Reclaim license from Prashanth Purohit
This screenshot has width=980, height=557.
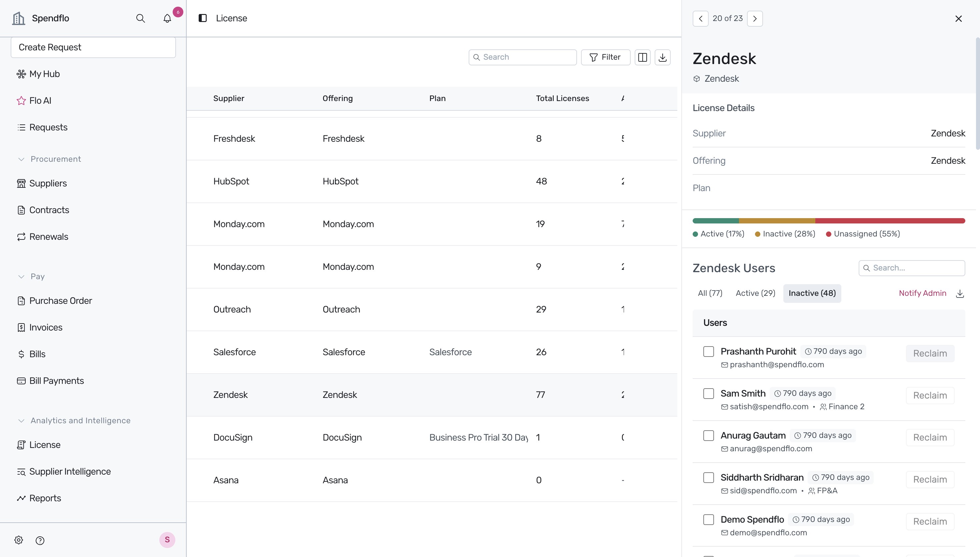[930, 354]
